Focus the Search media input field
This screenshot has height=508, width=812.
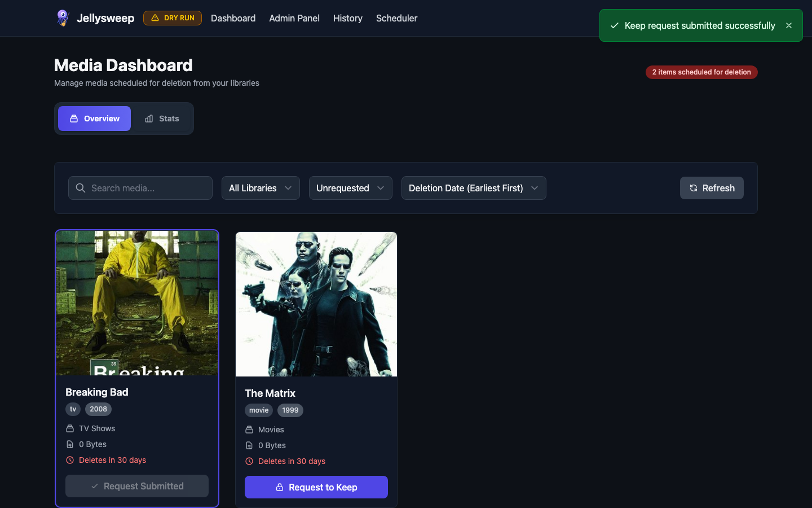tap(140, 188)
